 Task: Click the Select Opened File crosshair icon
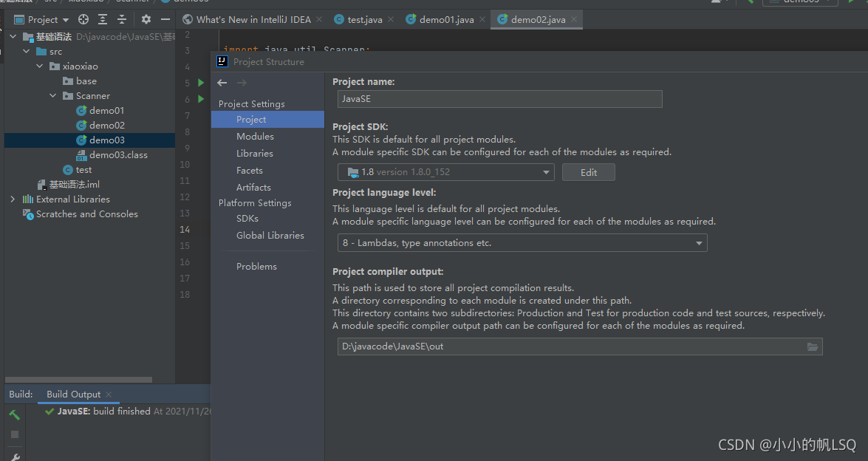[83, 19]
